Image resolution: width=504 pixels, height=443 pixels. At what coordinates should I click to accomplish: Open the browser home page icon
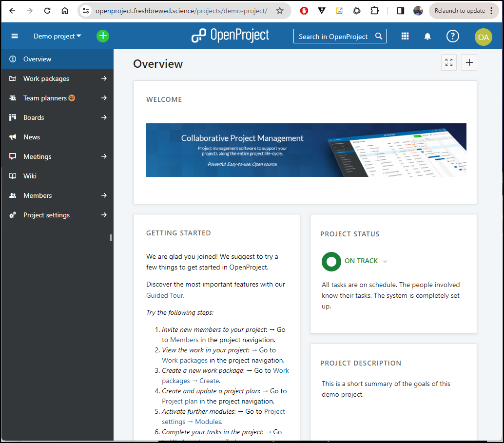[65, 11]
